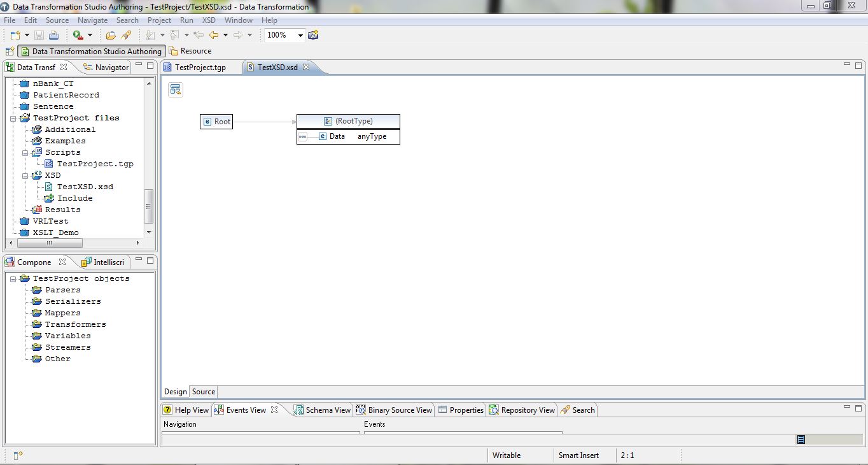The image size is (868, 465).
Task: Open the Run dropdown arrow
Action: pos(90,36)
